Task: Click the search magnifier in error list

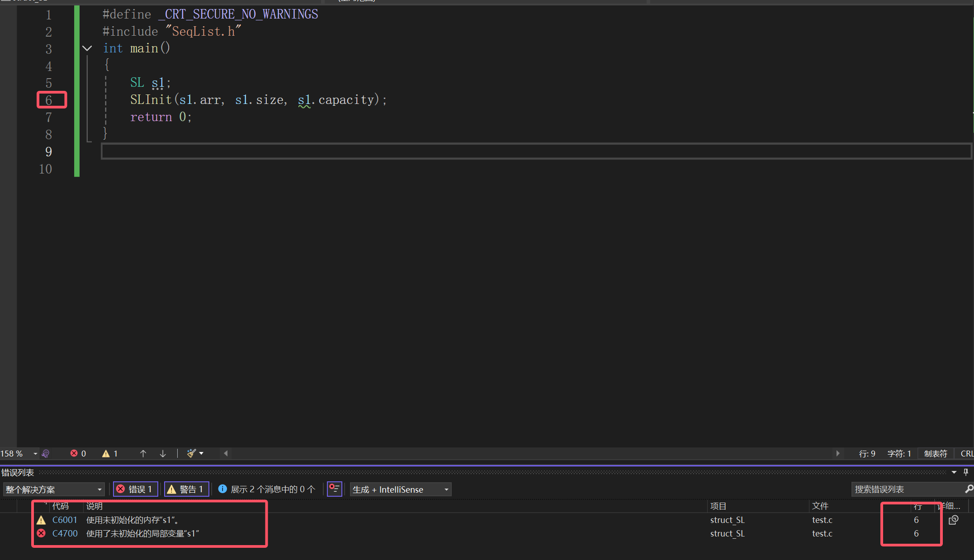Action: 969,489
